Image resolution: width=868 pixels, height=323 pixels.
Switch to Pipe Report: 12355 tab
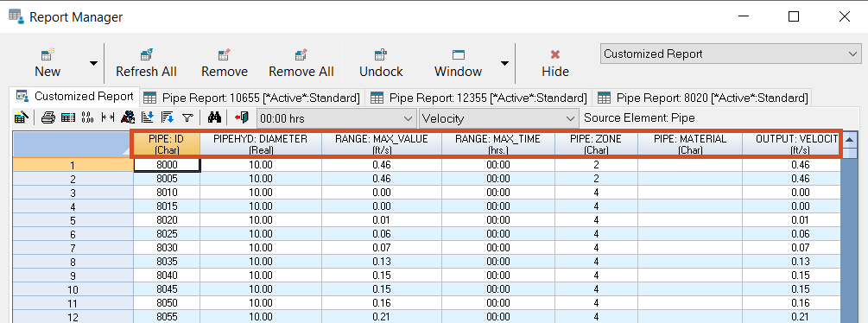pos(478,98)
